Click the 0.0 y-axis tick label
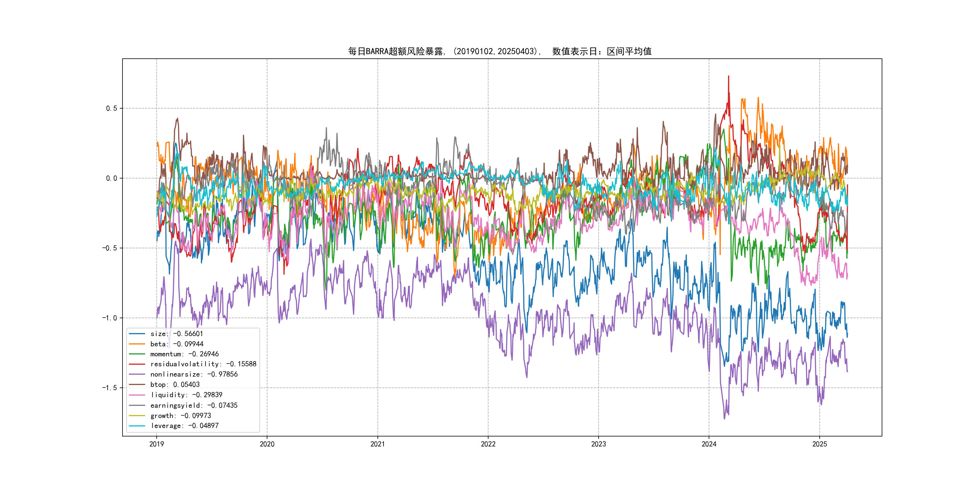This screenshot has height=490, width=980. tap(112, 178)
